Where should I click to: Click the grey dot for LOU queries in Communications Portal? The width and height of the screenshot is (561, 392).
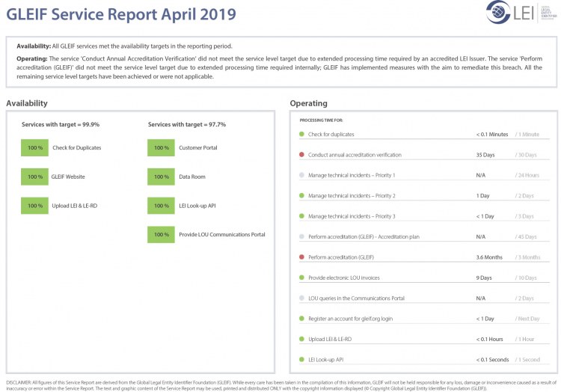coord(301,298)
